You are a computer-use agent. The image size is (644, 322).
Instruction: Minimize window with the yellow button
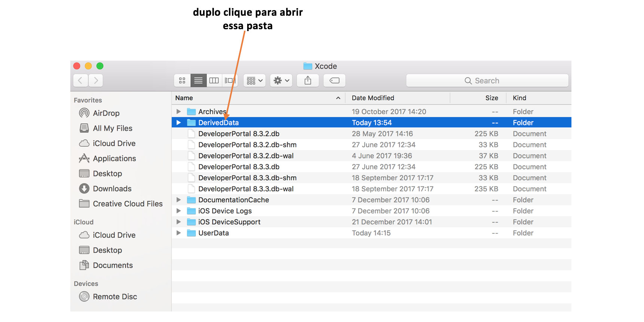pyautogui.click(x=88, y=66)
